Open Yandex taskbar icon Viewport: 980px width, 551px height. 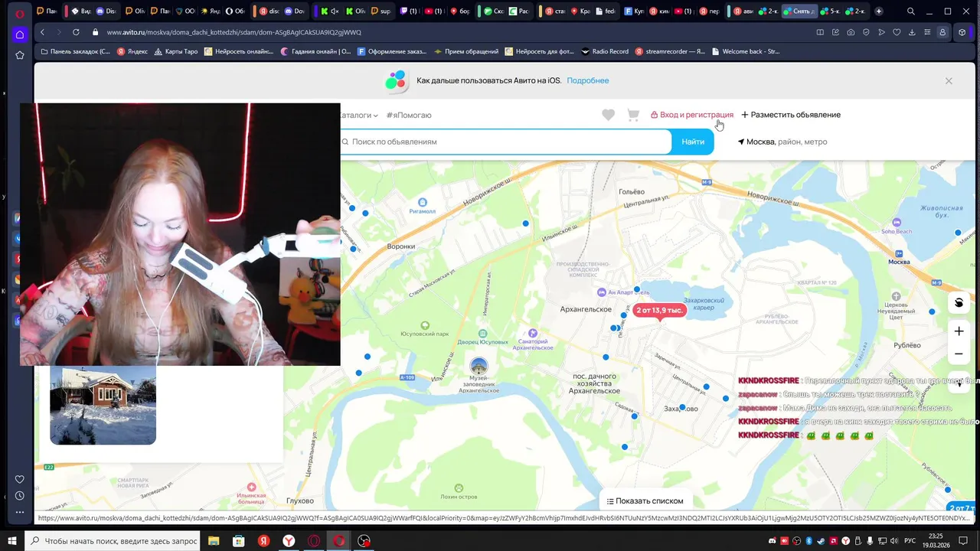(x=263, y=541)
